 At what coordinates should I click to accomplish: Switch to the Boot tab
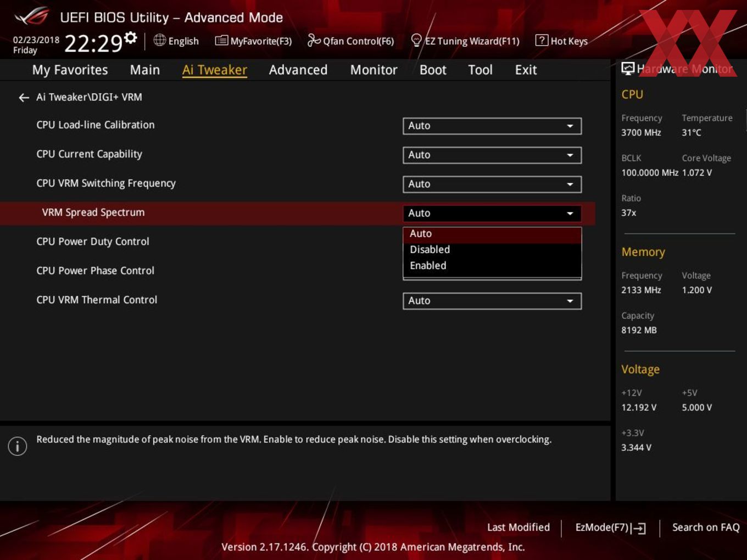[433, 70]
